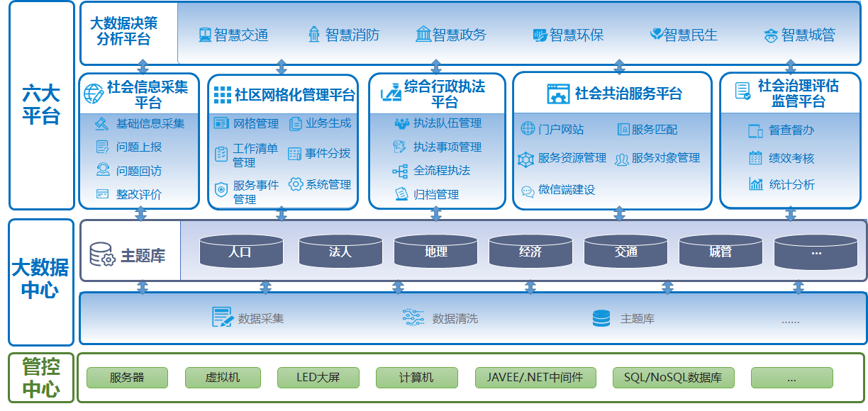The width and height of the screenshot is (868, 411).
Task: Select the 执法队伍管理 team icon
Action: tap(401, 123)
